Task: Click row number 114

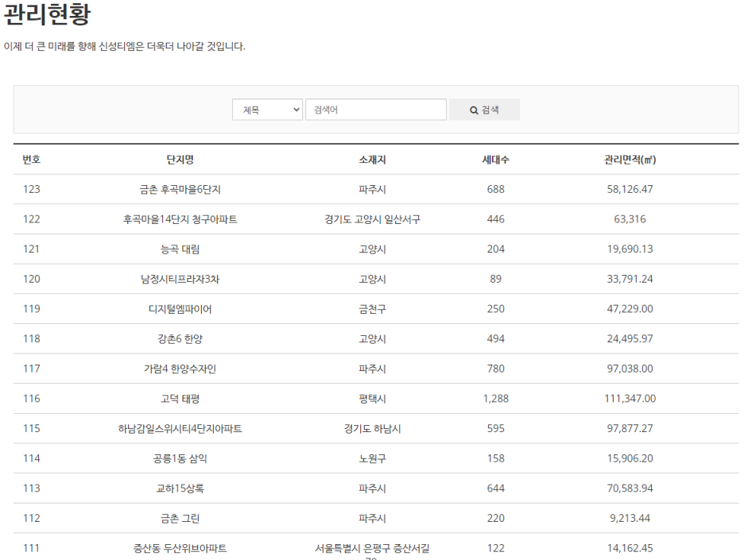Action: pyautogui.click(x=31, y=458)
